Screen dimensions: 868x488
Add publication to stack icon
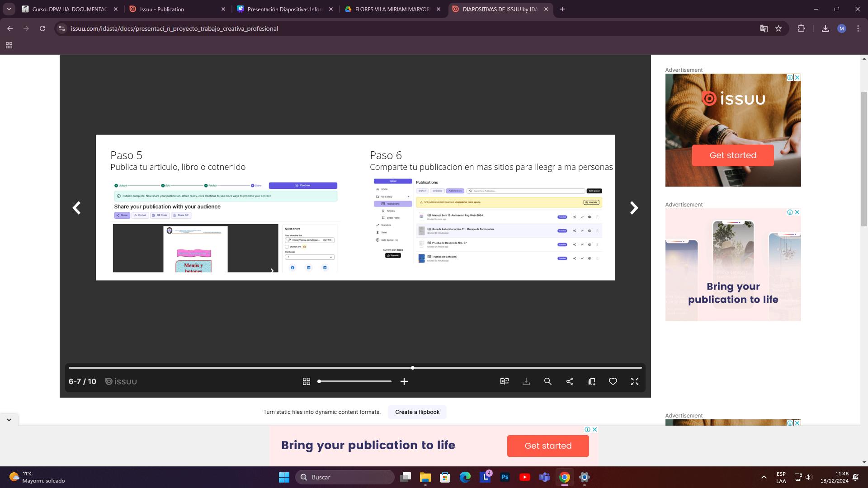point(591,381)
